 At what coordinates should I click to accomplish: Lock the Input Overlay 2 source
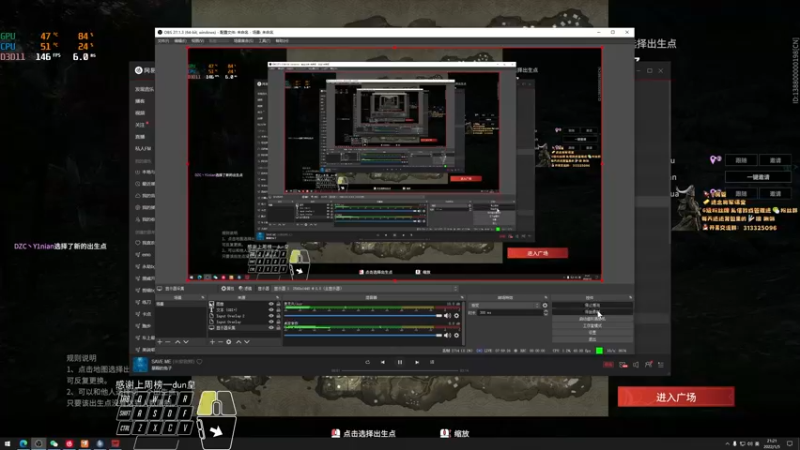tap(278, 316)
